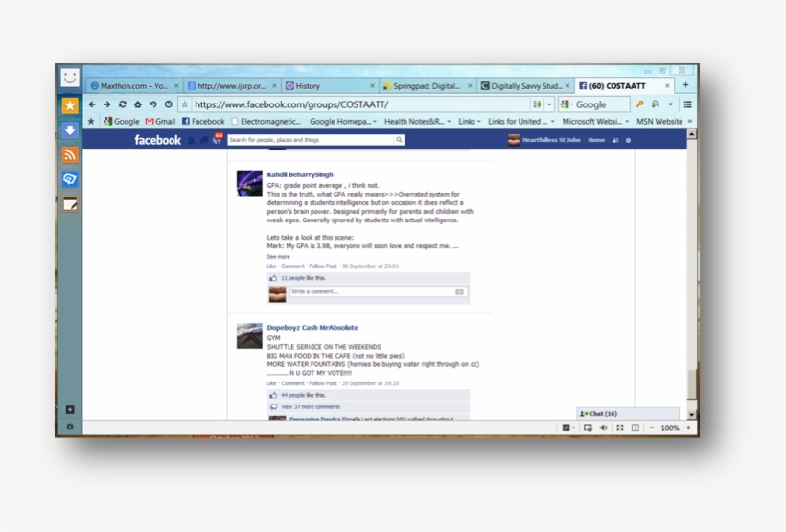The image size is (786, 532).
Task: Zoom out with status bar minus button
Action: (652, 428)
